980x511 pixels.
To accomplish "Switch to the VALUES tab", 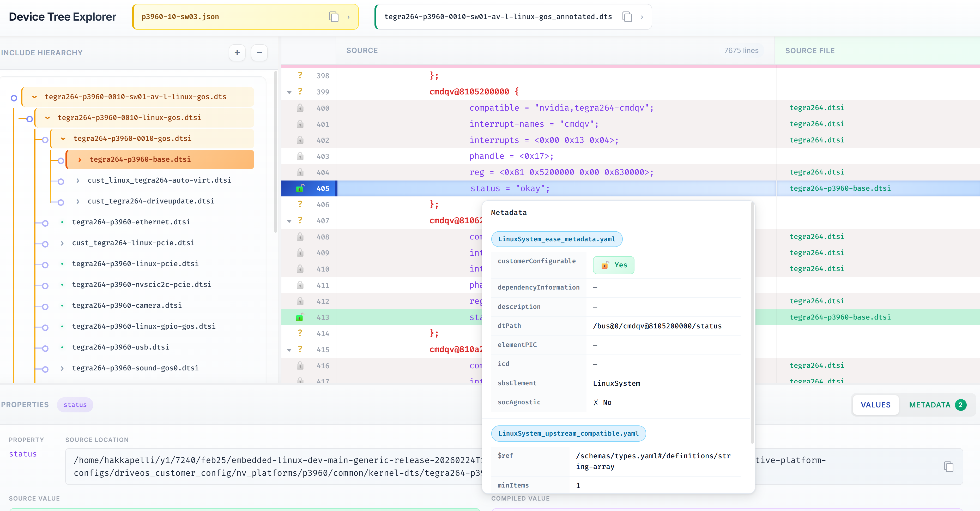I will click(875, 405).
